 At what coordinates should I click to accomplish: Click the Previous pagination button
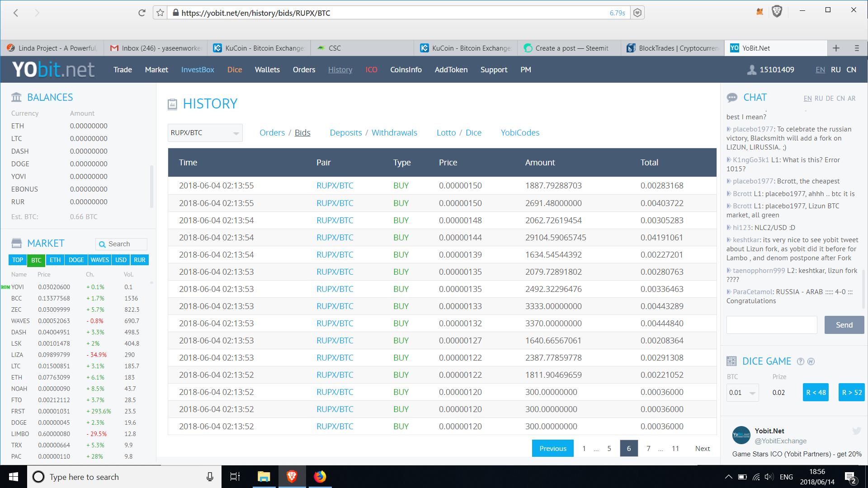pyautogui.click(x=552, y=448)
